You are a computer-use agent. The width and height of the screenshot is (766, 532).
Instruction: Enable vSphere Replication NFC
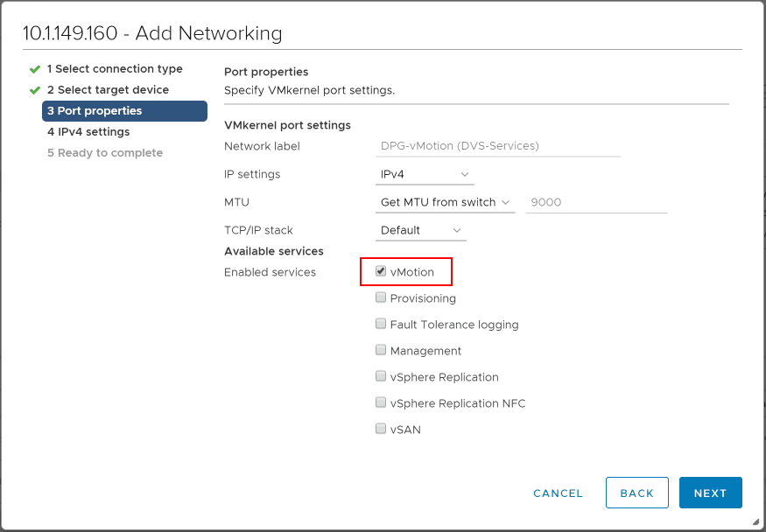pyautogui.click(x=381, y=402)
